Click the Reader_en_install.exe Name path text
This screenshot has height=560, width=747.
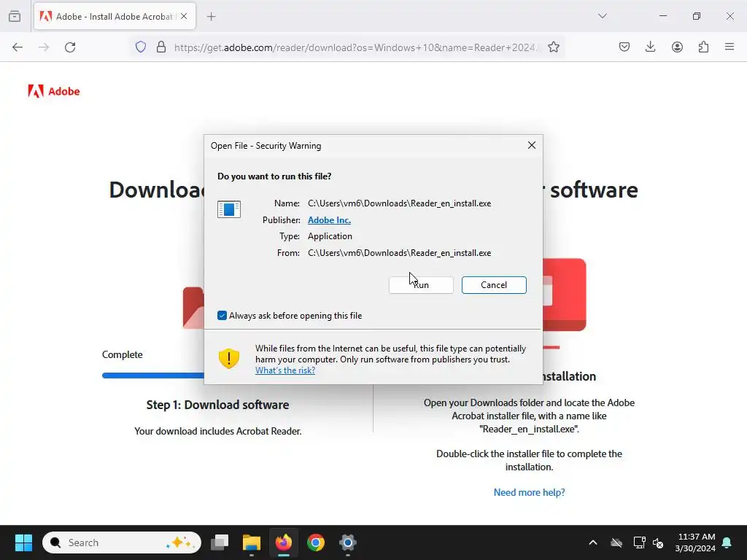pos(399,203)
